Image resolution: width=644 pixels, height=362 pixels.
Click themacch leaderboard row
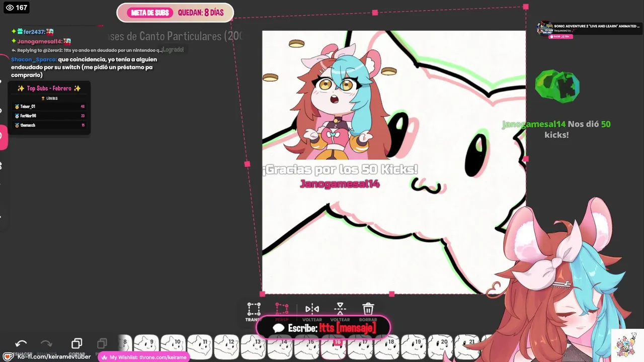[x=49, y=125]
